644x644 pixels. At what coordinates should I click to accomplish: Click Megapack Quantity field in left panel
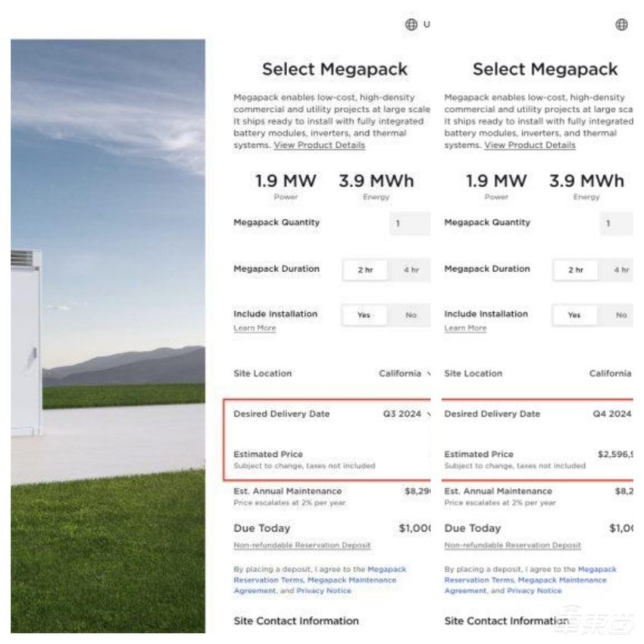click(410, 224)
